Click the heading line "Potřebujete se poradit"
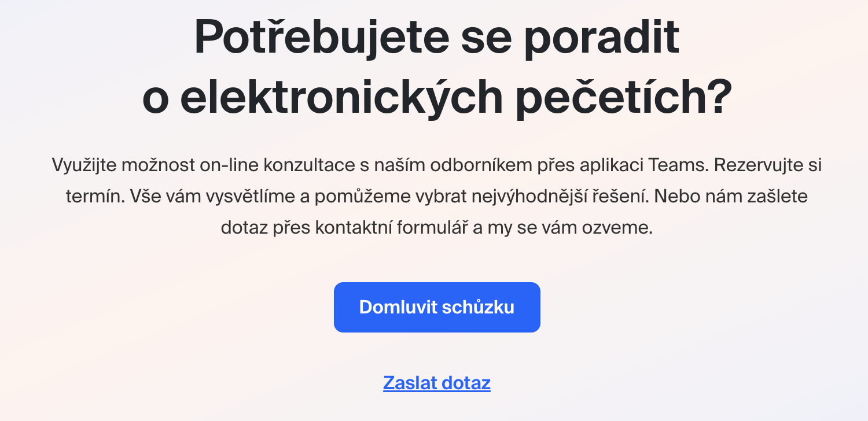The height and width of the screenshot is (421, 868). [437, 38]
